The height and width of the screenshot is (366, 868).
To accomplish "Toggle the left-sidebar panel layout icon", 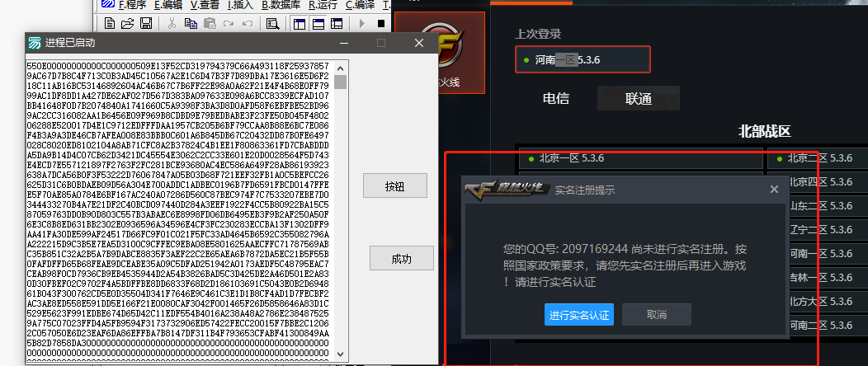I will pos(300,23).
